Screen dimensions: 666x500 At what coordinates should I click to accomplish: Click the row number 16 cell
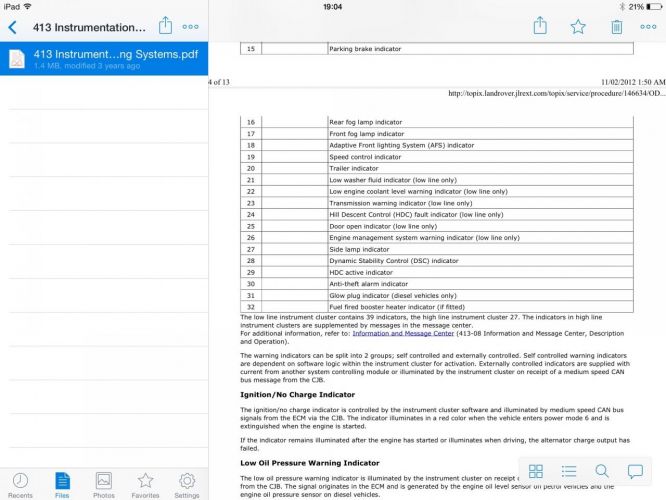coord(251,122)
